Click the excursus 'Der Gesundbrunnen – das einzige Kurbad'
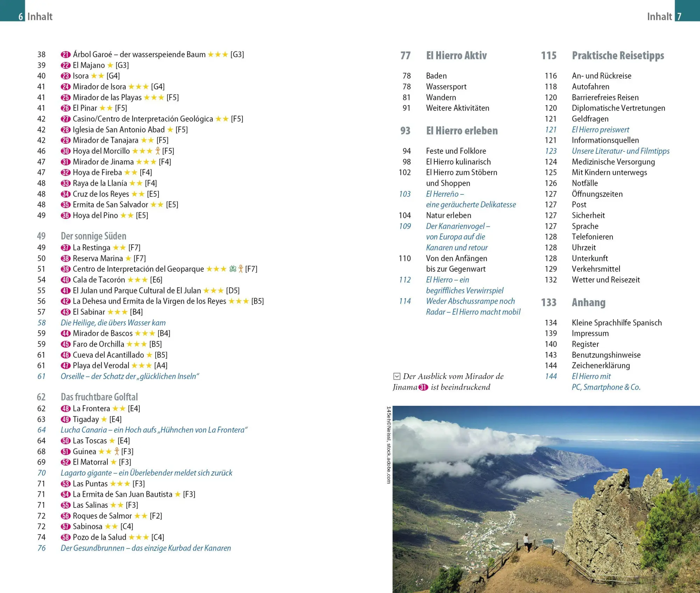700x593 pixels. pyautogui.click(x=146, y=548)
